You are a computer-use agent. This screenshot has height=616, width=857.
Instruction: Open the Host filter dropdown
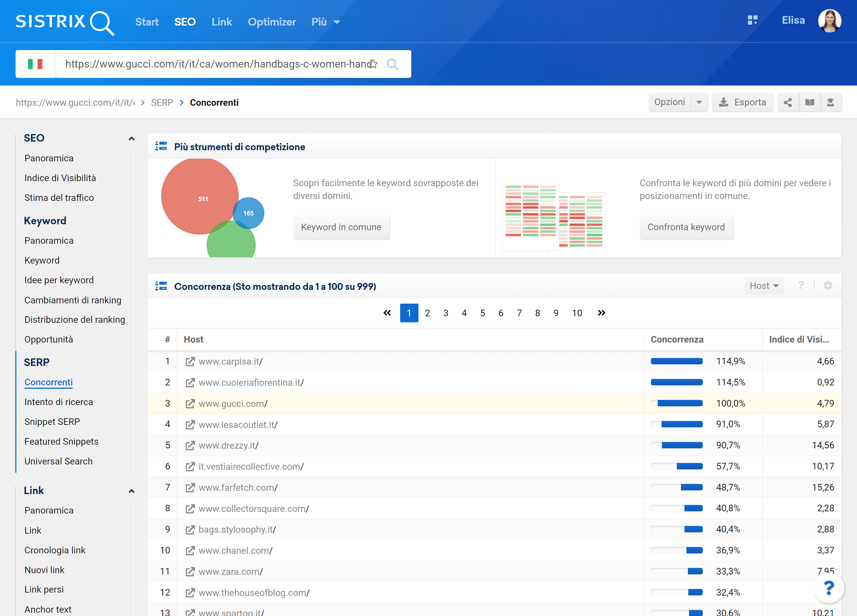pos(764,286)
